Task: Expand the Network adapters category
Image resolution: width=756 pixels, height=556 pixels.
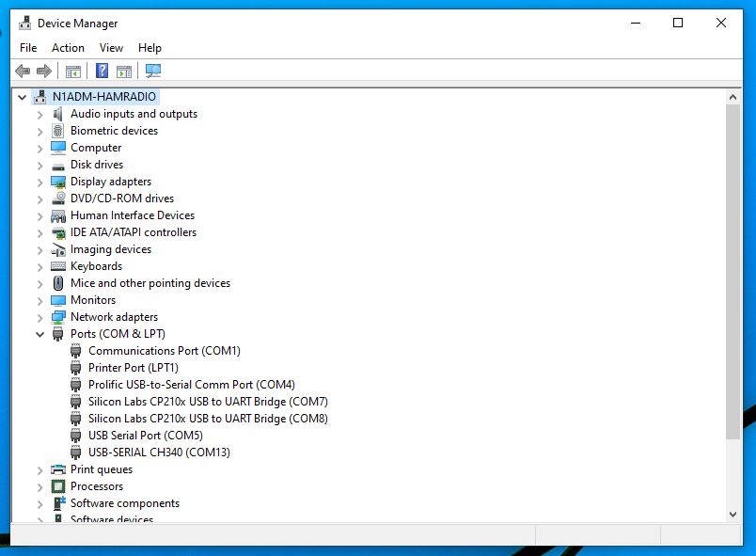Action: (39, 317)
